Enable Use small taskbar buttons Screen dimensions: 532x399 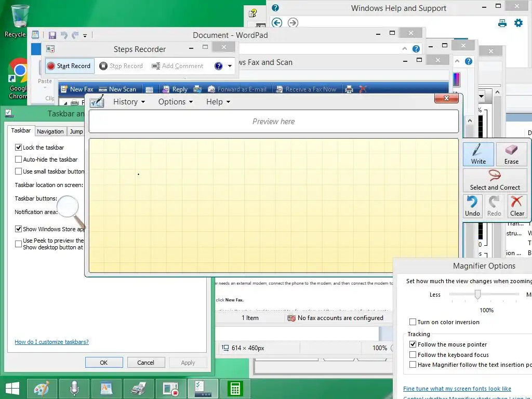18,171
